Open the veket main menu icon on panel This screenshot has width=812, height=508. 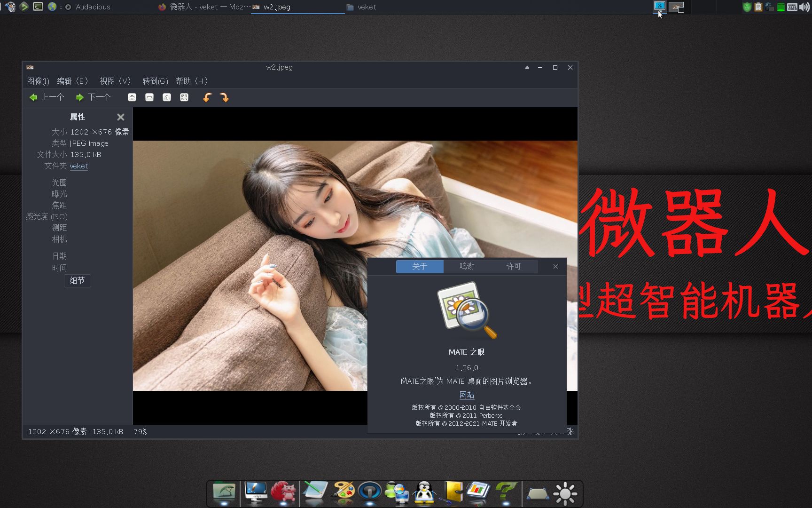[x=10, y=7]
